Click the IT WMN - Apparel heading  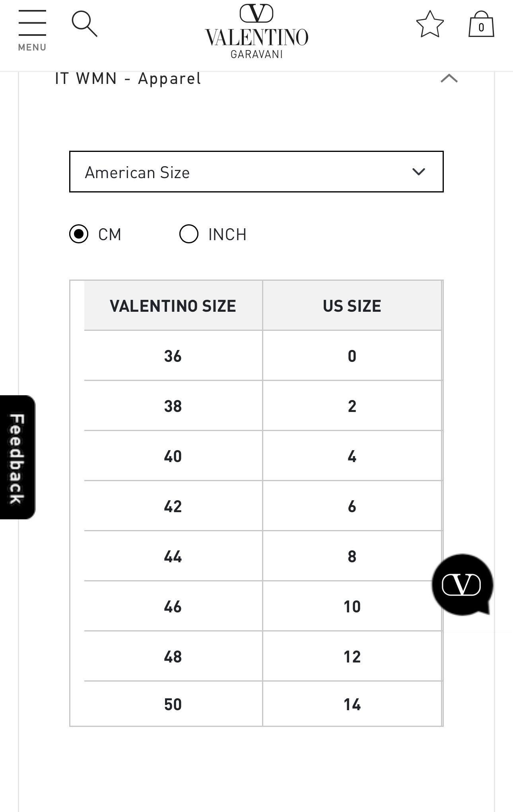[128, 79]
